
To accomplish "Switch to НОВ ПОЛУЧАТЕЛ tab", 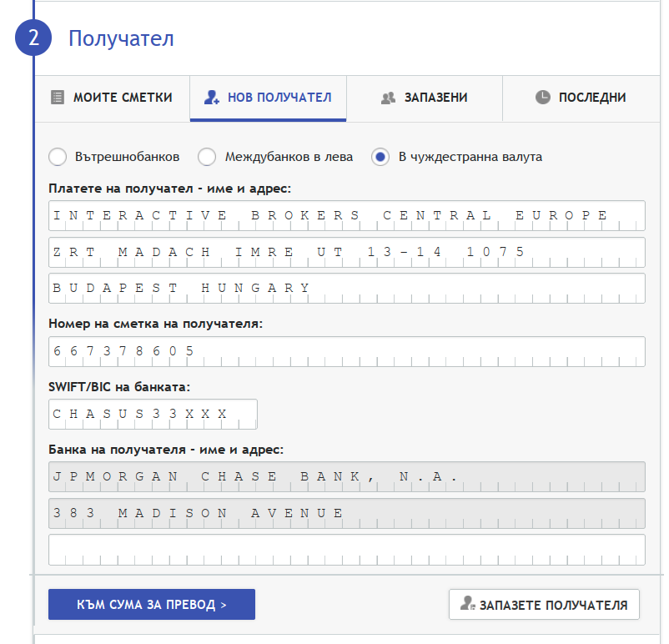I will click(268, 98).
